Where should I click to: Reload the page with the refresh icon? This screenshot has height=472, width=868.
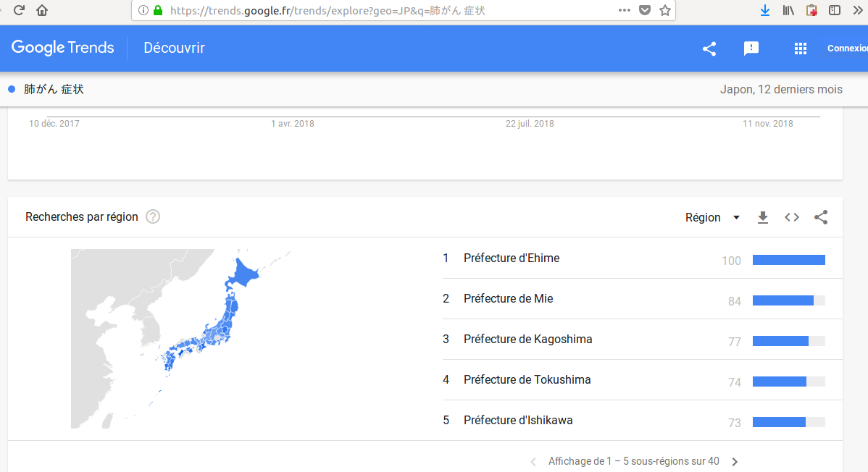[x=20, y=10]
